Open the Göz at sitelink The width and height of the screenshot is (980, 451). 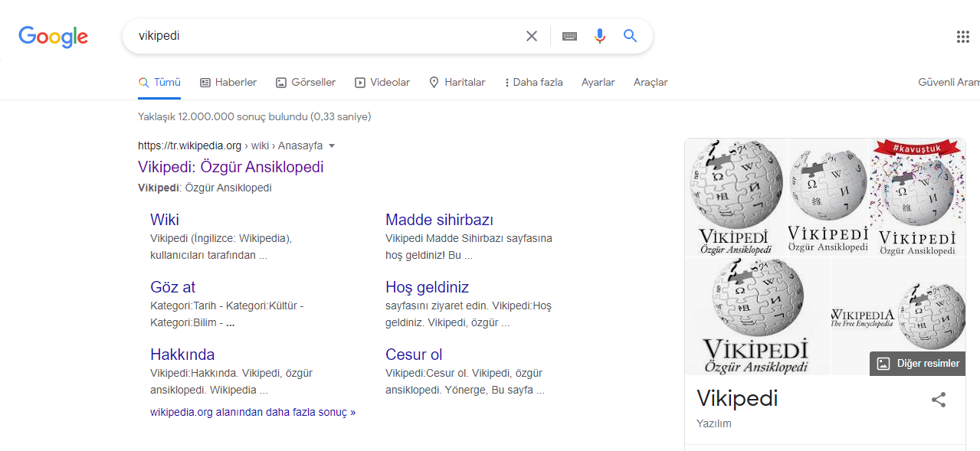click(x=172, y=287)
